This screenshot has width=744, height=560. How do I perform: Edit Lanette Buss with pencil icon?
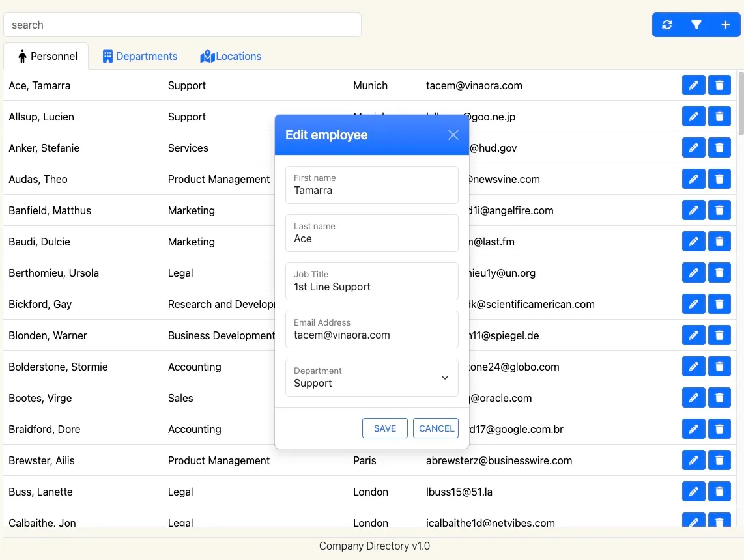693,492
